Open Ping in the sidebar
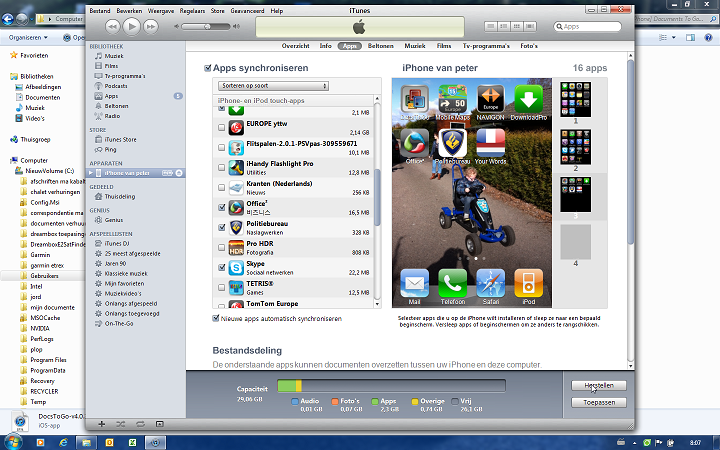The image size is (720, 450). (110, 150)
